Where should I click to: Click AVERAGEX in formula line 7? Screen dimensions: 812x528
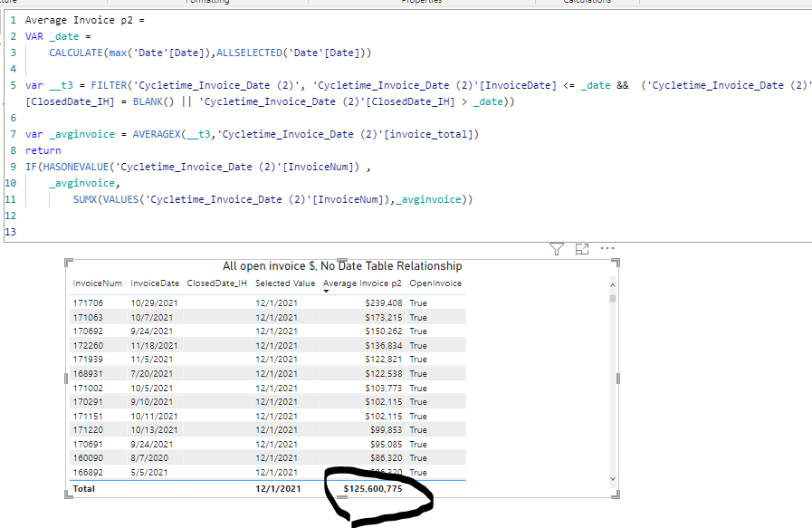(x=157, y=134)
